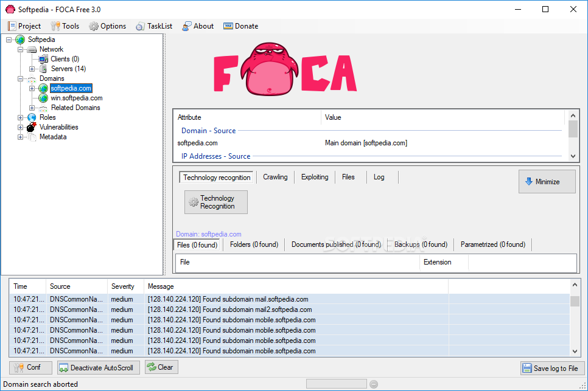The height and width of the screenshot is (391, 588).
Task: Click the log panel scroll up arrow
Action: coord(575,285)
